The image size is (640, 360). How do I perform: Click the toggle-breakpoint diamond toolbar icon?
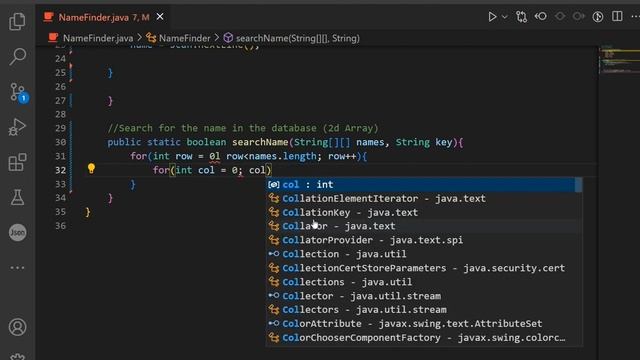click(x=560, y=16)
